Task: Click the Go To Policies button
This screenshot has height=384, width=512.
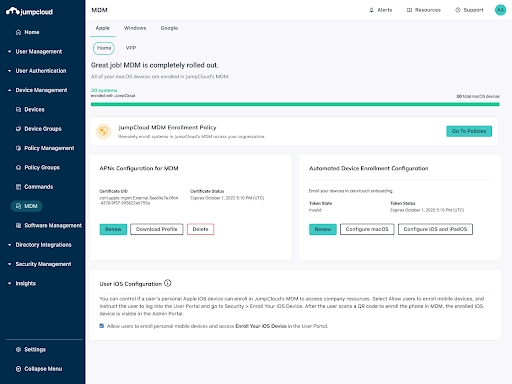Action: pos(469,131)
